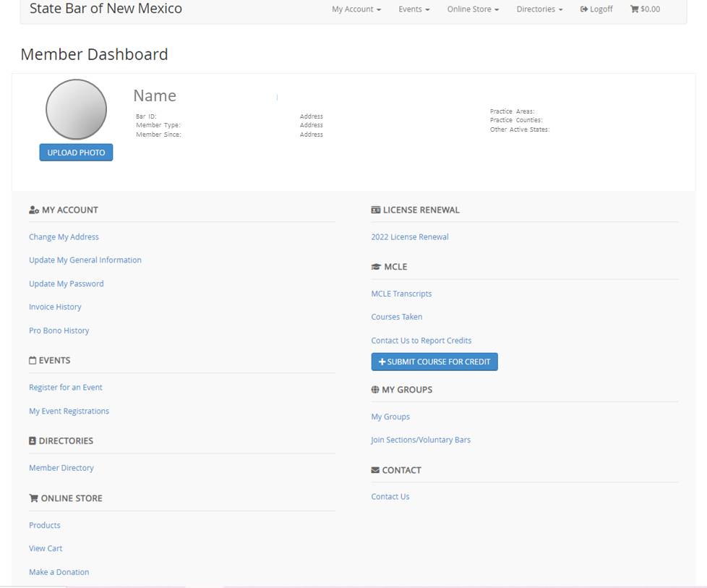The width and height of the screenshot is (707, 588).
Task: Open Update My General Information link
Action: point(85,260)
